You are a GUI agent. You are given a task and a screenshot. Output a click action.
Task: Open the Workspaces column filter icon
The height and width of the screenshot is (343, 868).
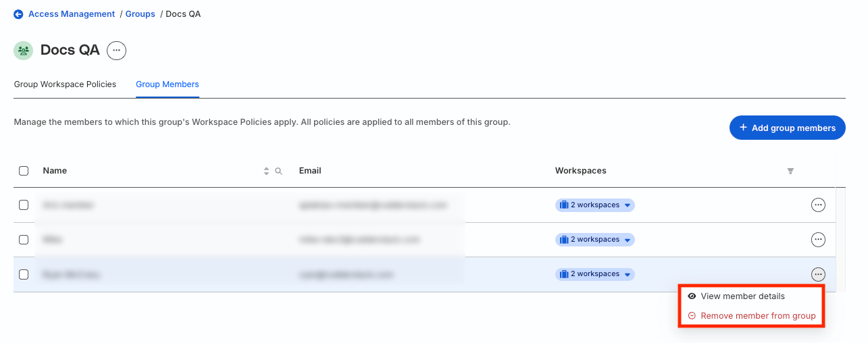coord(790,171)
